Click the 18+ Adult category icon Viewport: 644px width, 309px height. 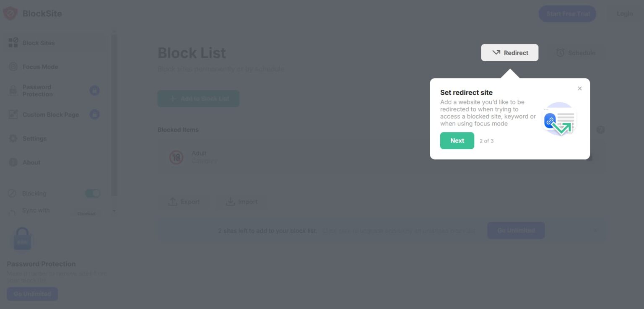[177, 157]
